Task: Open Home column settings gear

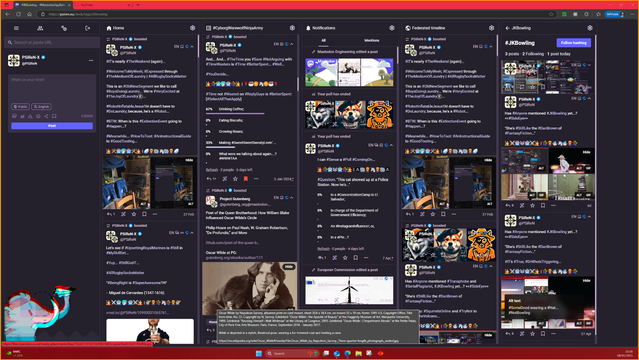Action: pos(192,28)
